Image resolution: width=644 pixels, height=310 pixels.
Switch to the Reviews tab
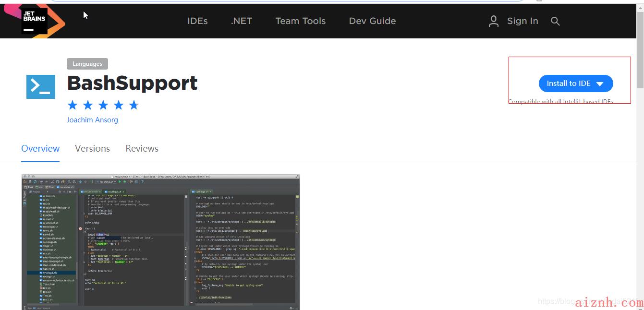click(142, 149)
